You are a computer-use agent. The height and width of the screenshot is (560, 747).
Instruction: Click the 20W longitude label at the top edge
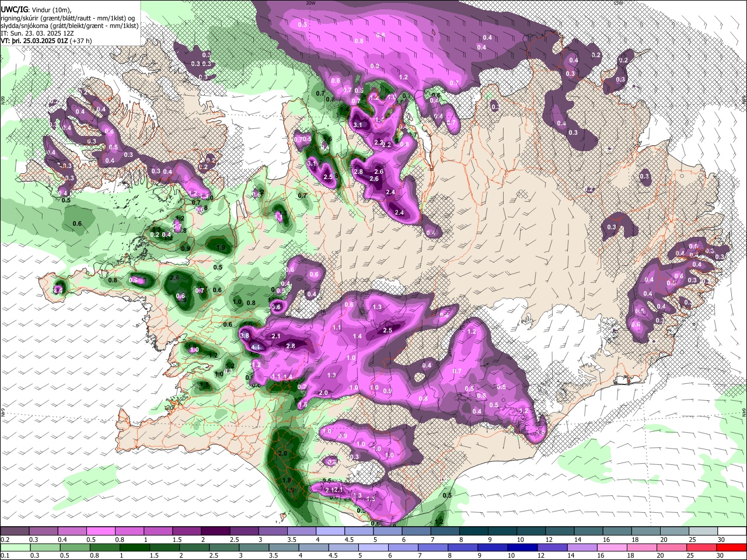(310, 2)
